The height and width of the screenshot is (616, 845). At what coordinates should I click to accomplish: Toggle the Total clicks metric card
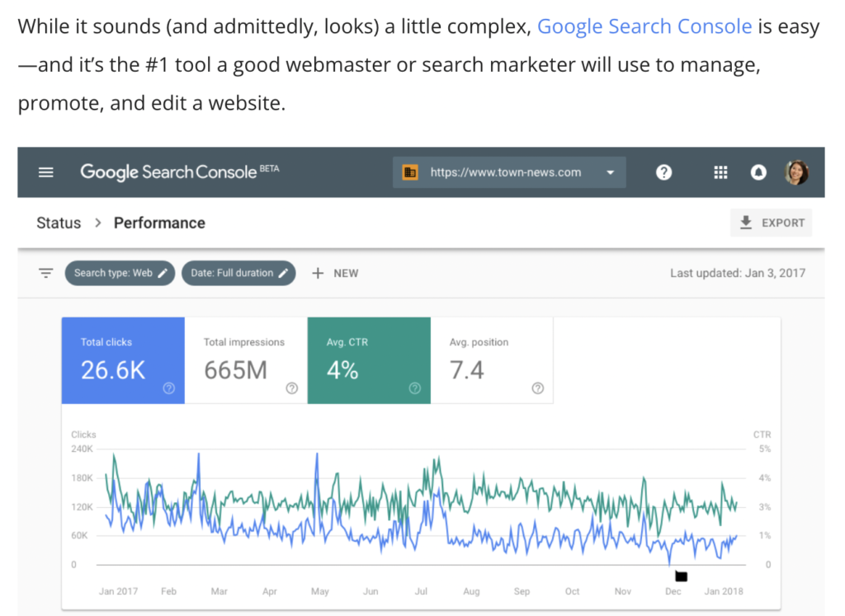pyautogui.click(x=123, y=360)
